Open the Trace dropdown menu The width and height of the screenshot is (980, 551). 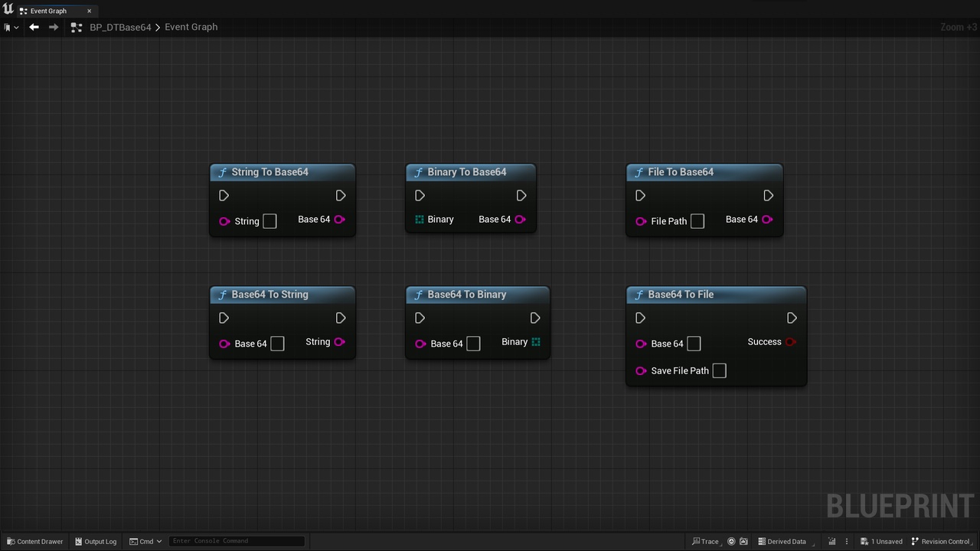point(705,541)
